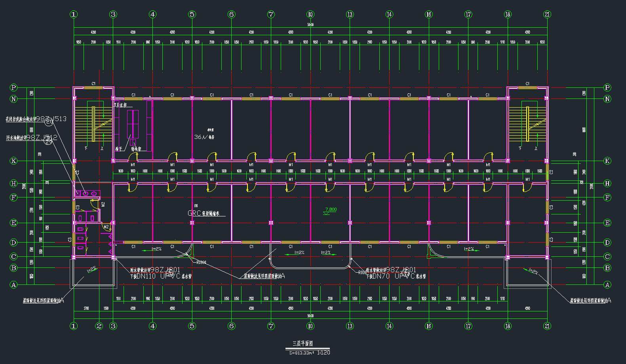Click axis bubble 21 in the top row
The width and height of the screenshot is (626, 364).
[x=547, y=14]
